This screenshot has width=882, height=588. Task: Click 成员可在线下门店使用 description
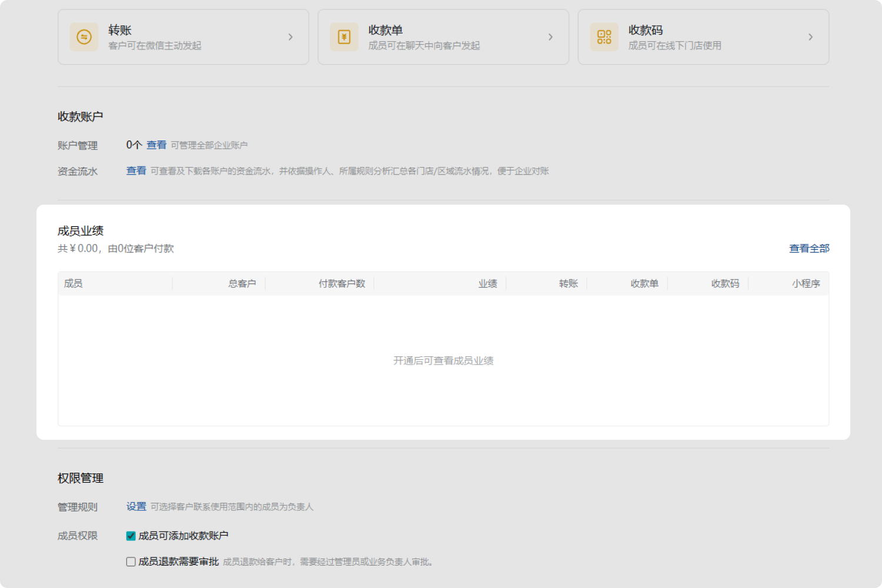(675, 45)
